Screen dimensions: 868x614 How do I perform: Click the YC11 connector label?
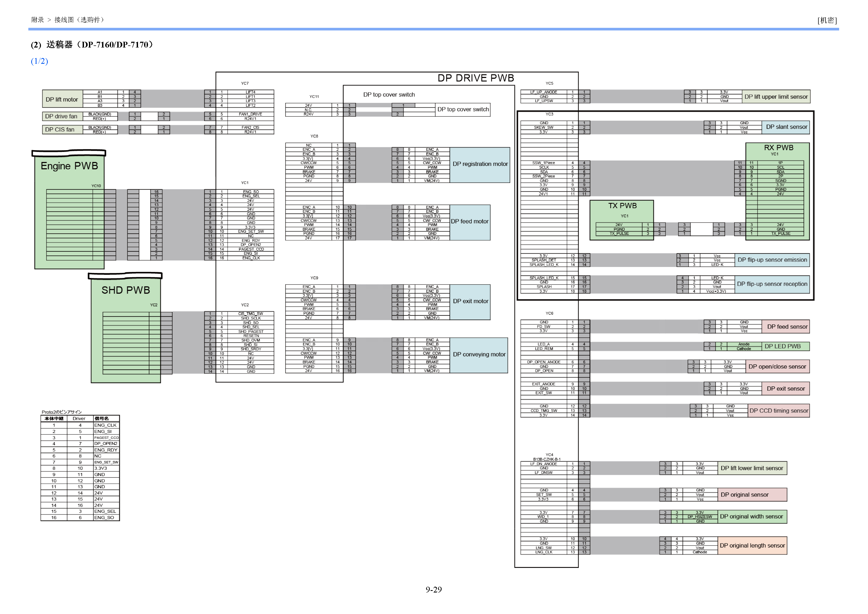(x=314, y=97)
